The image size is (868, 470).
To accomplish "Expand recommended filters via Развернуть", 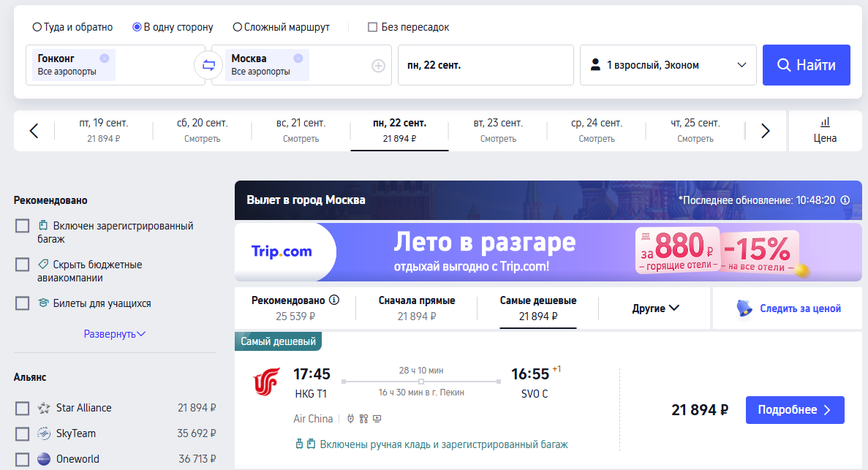I will pyautogui.click(x=115, y=334).
